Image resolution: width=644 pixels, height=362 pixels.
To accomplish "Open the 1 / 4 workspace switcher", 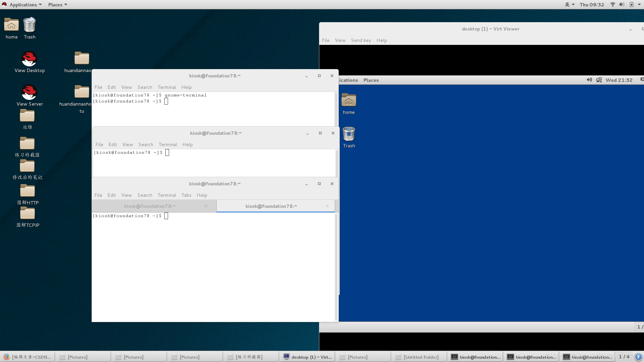I will coord(624,357).
